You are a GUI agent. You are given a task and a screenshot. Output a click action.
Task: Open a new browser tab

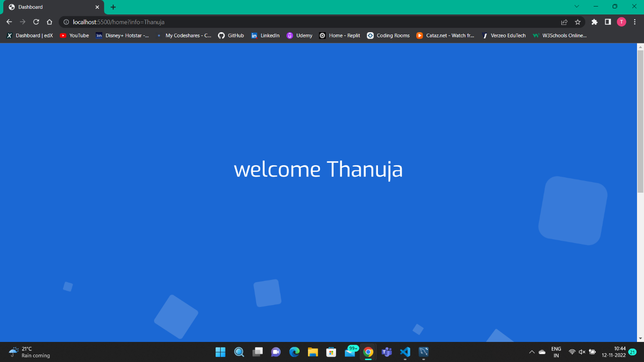(x=113, y=7)
